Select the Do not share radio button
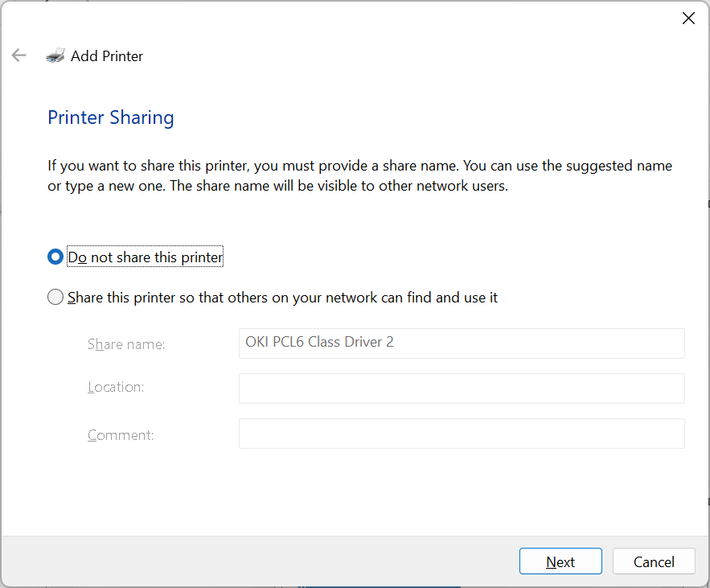The height and width of the screenshot is (588, 710). (55, 257)
